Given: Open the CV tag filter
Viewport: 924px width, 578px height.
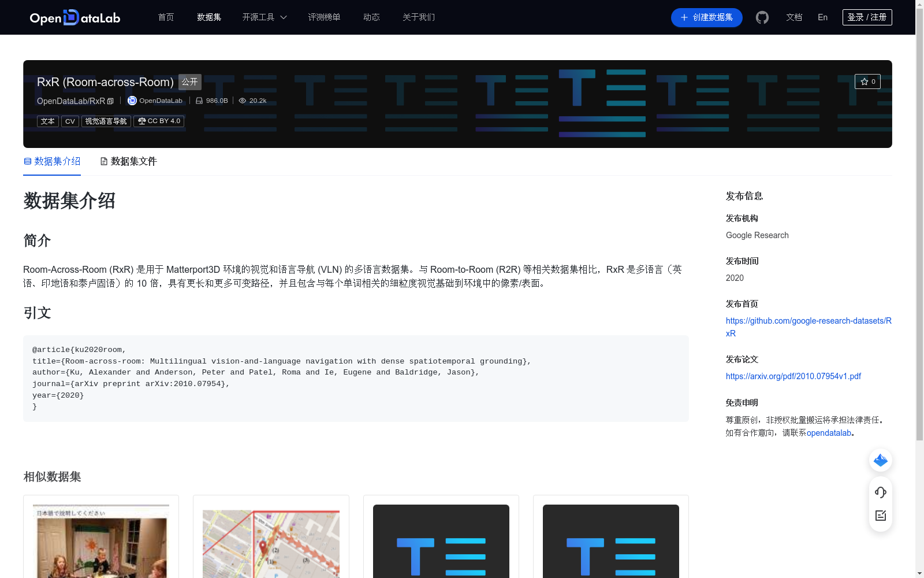Looking at the screenshot, I should tap(69, 121).
